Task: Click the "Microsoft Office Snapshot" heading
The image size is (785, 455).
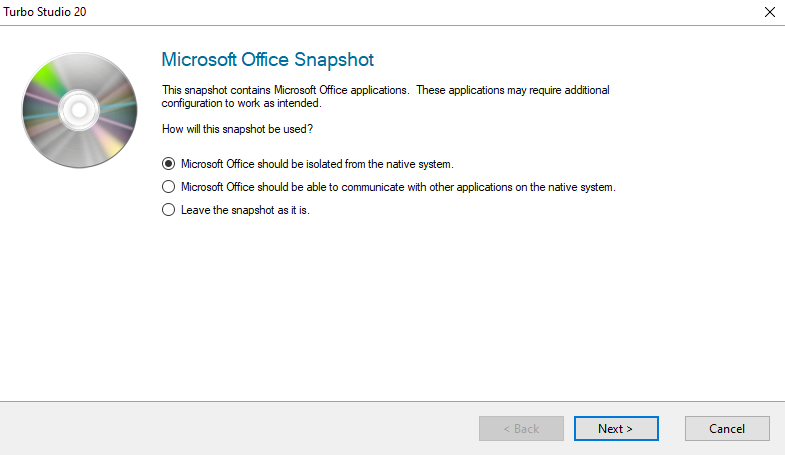Action: pos(267,60)
